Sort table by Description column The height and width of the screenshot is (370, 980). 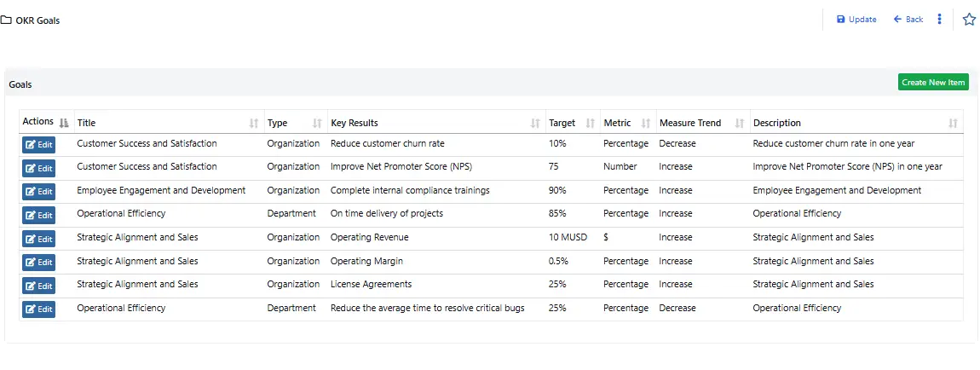pos(953,124)
